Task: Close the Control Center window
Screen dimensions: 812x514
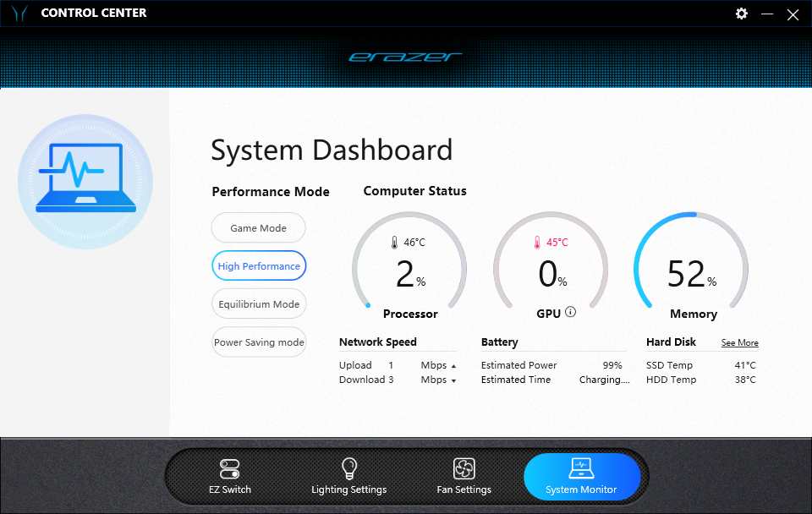Action: [793, 14]
